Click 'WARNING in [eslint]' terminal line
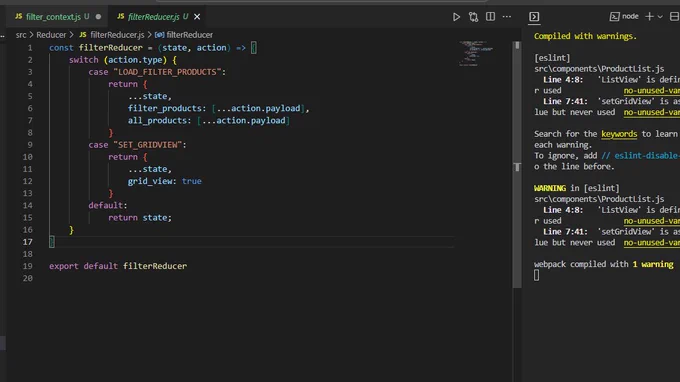Viewport: 680px width, 382px height. coord(576,188)
